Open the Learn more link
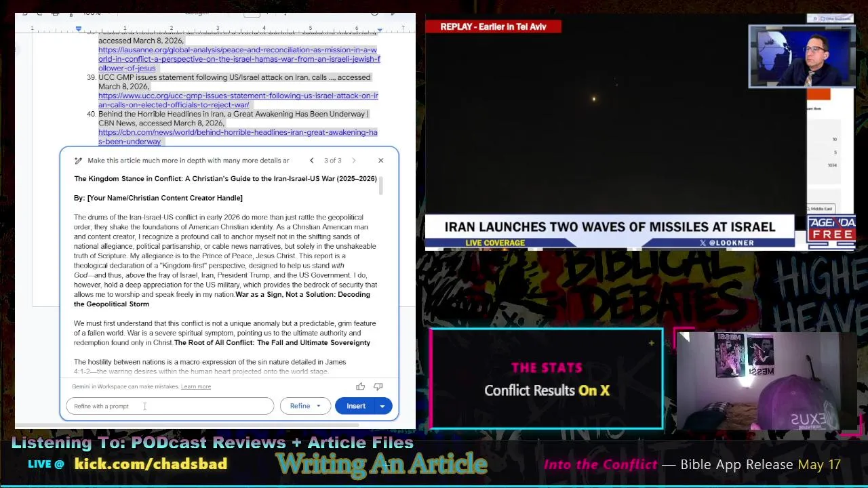The height and width of the screenshot is (488, 868). 196,386
